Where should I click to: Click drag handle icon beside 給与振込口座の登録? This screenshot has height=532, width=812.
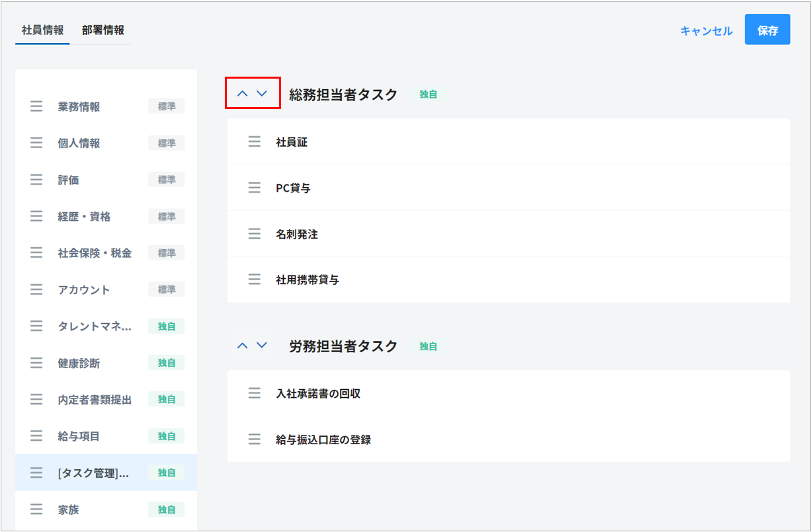tap(255, 439)
